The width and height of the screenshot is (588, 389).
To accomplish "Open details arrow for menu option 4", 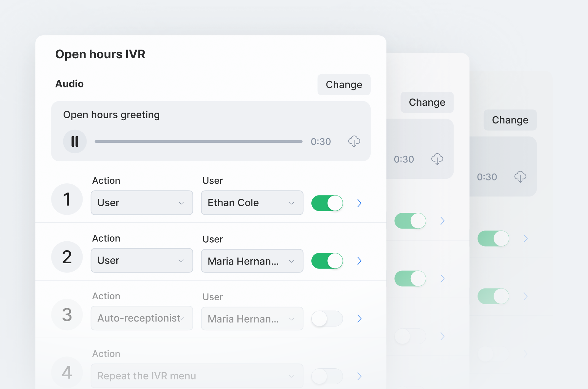I will [359, 376].
